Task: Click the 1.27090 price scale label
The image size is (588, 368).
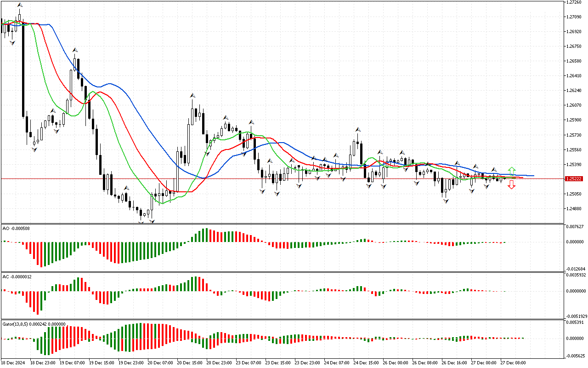Action: click(574, 17)
